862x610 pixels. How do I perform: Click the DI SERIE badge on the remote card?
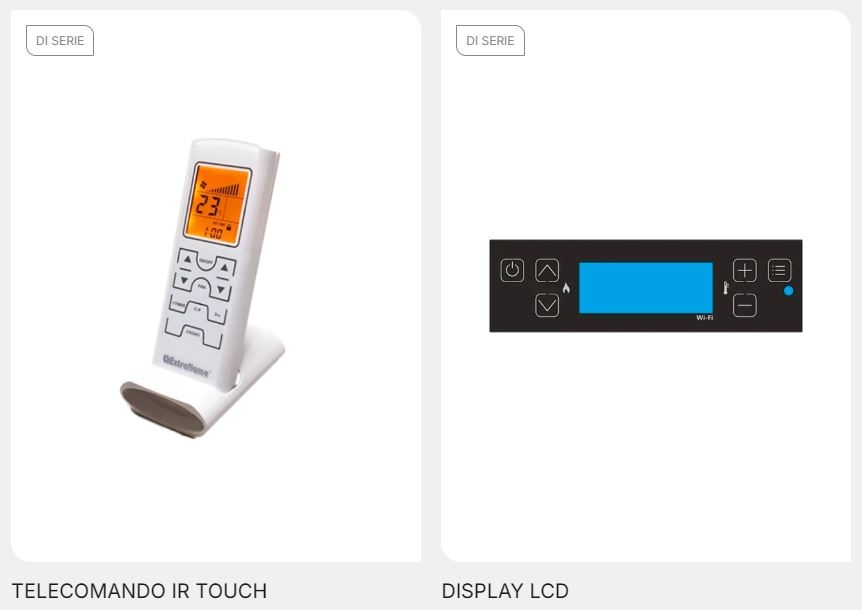60,41
